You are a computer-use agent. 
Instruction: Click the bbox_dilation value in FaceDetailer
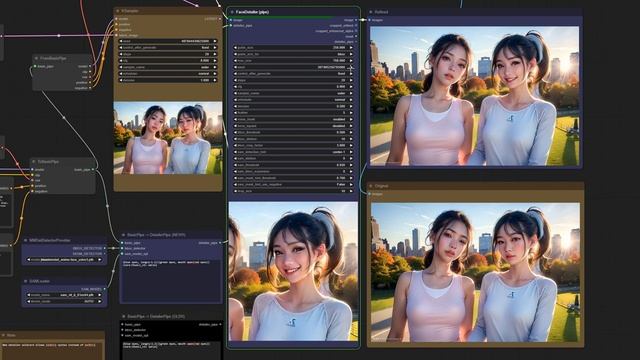click(293, 139)
